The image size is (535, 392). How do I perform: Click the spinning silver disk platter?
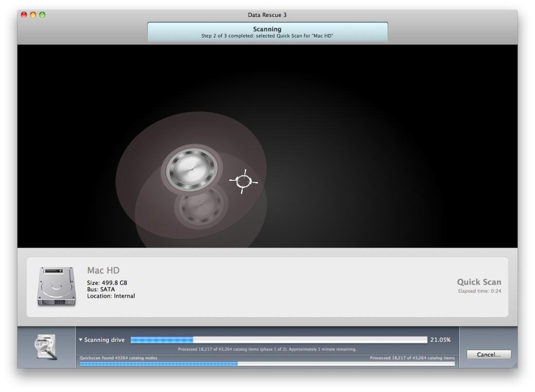tap(189, 169)
